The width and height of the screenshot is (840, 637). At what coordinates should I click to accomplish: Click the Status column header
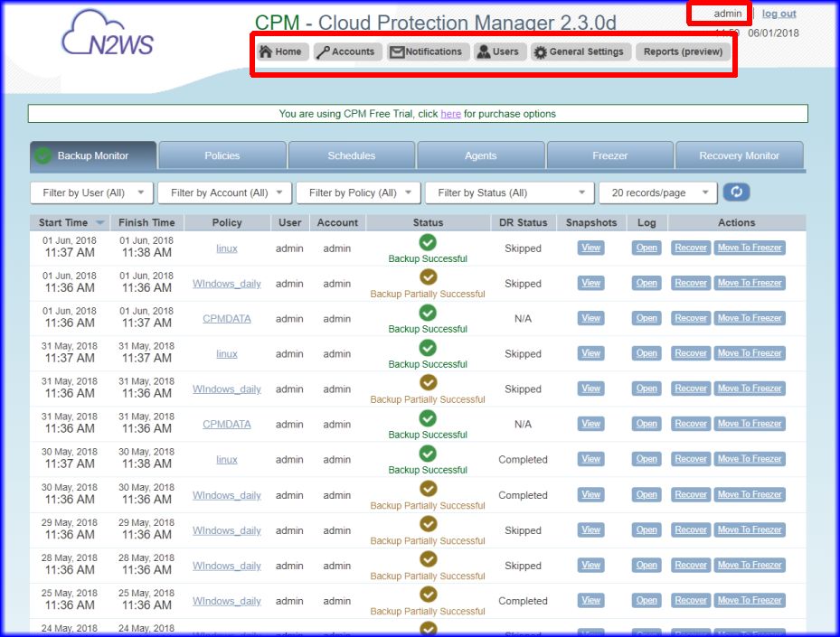[428, 222]
